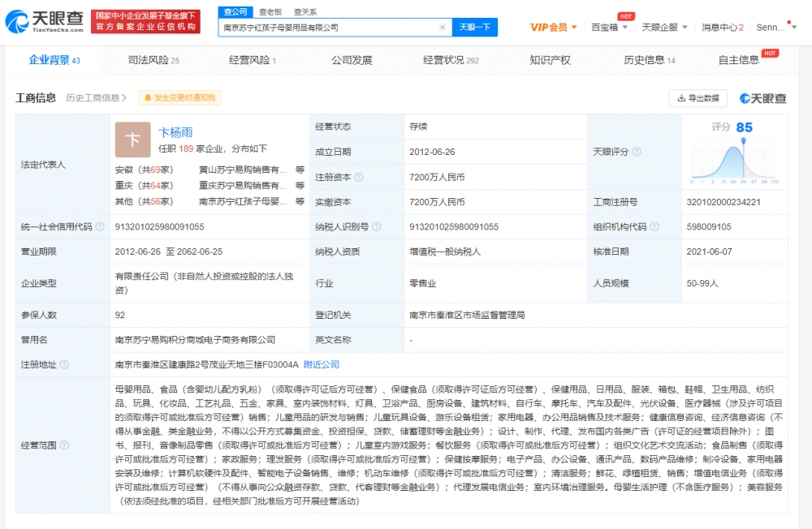Open the Tianyancha home logo

(x=45, y=21)
